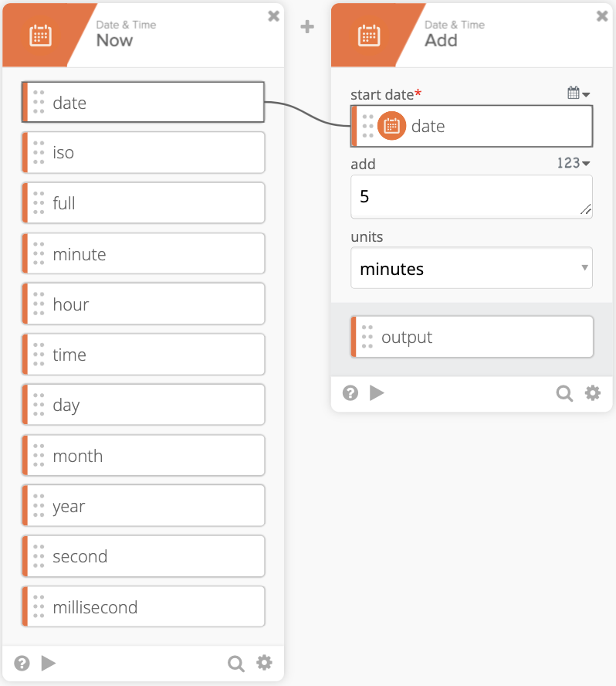Click the plus icon between the nodes
616x686 pixels.
[x=306, y=26]
